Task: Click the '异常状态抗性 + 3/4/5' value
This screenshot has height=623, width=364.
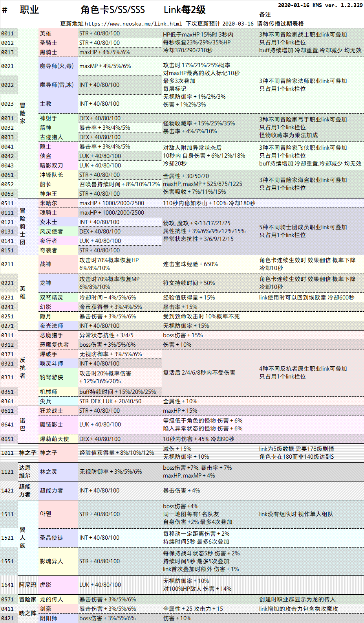Action: (106, 335)
